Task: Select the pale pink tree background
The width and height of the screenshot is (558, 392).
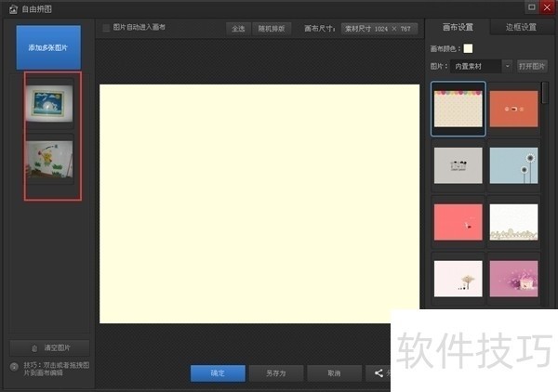Action: point(458,279)
